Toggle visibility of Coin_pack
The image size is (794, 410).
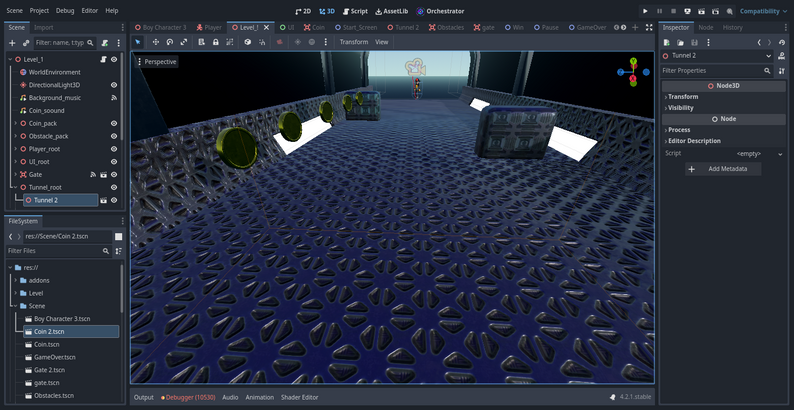coord(114,124)
